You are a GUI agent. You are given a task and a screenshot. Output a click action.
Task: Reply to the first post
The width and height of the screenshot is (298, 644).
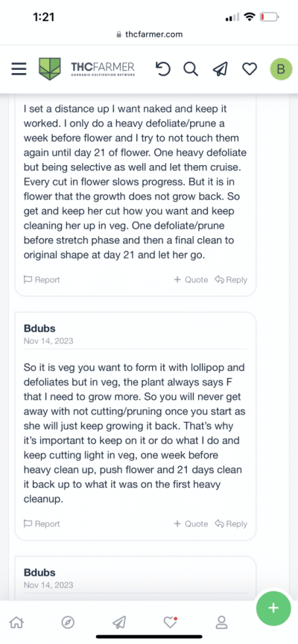coord(231,280)
